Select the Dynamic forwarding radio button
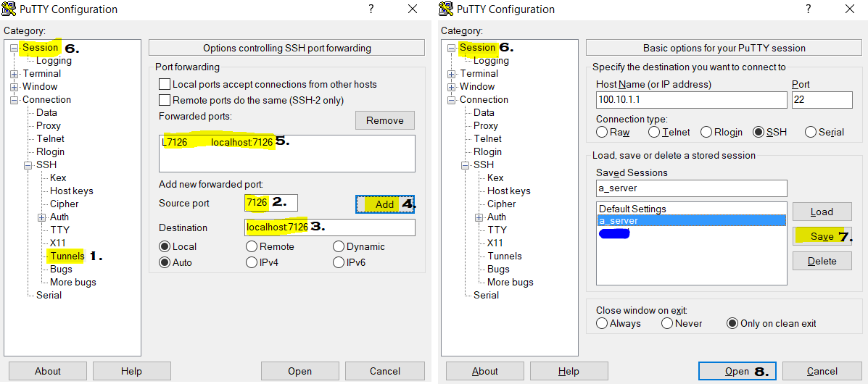 (338, 246)
